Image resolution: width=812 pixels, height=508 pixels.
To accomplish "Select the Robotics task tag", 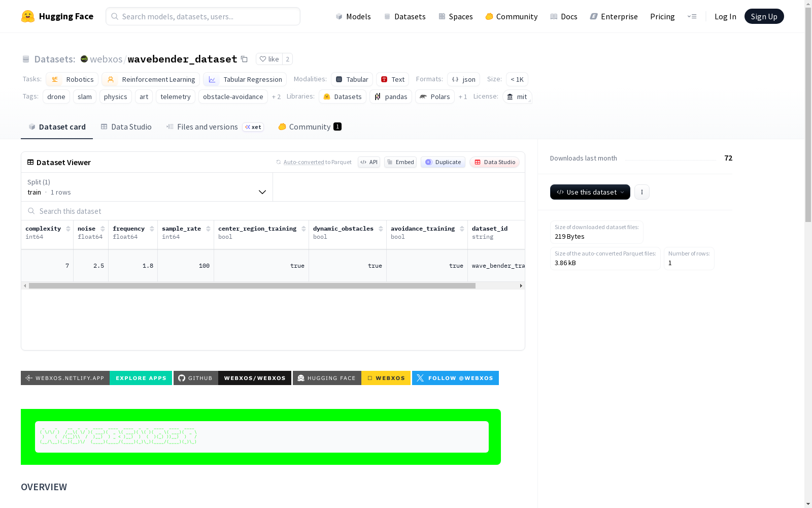I will [72, 79].
